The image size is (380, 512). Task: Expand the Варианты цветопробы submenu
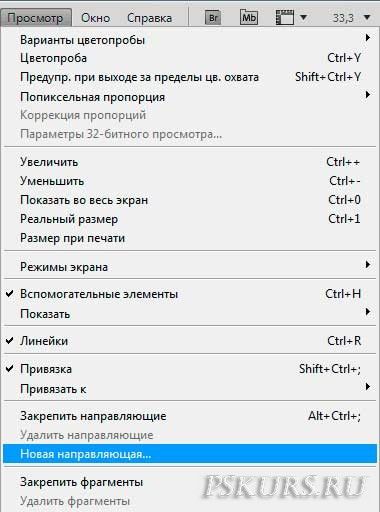[190, 40]
